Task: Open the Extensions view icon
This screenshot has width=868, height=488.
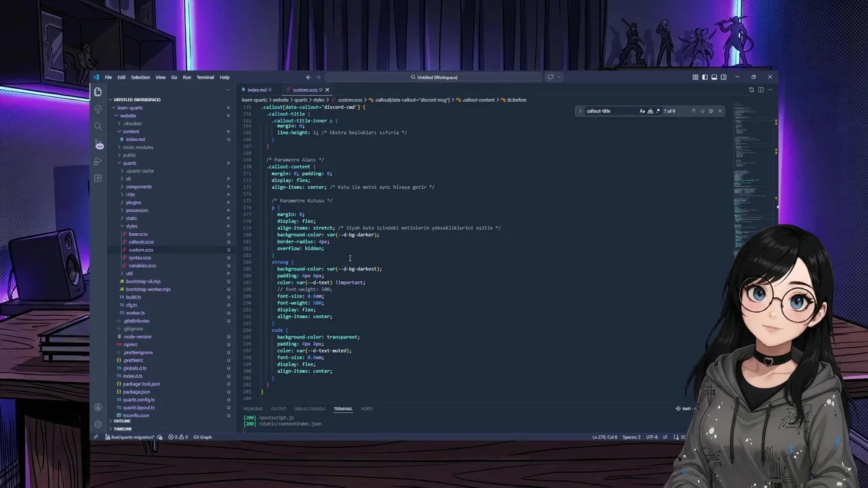Action: tap(98, 178)
